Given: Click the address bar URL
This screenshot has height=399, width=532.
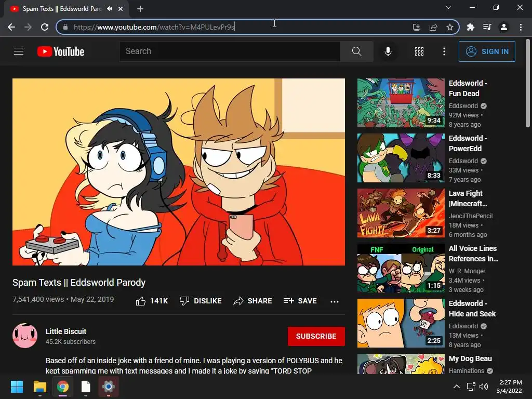Looking at the screenshot, I should coord(154,27).
